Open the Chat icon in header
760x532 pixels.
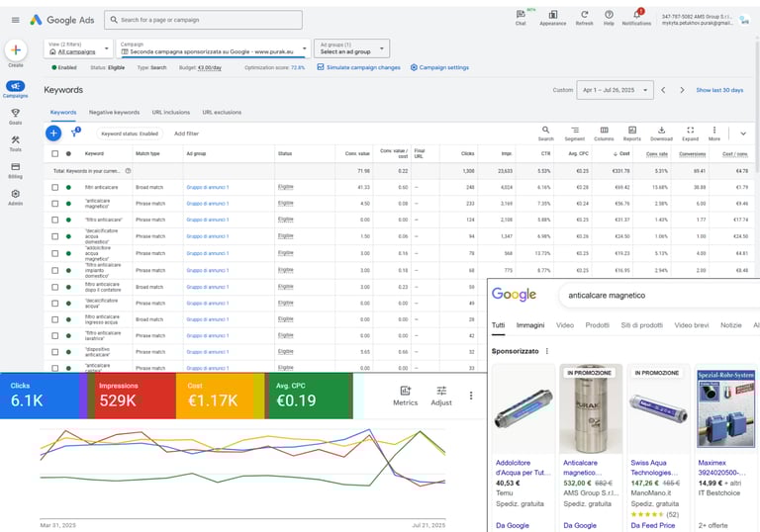(x=521, y=18)
